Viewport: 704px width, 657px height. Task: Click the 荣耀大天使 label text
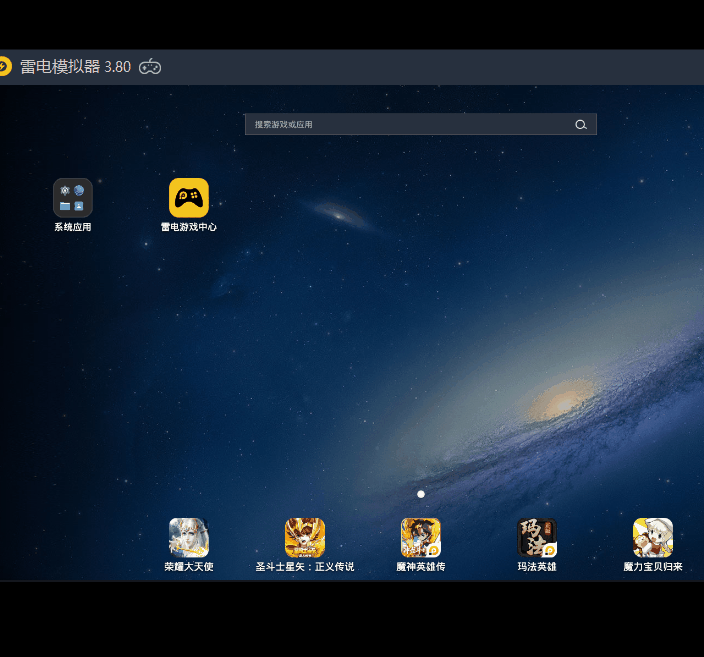(x=189, y=567)
